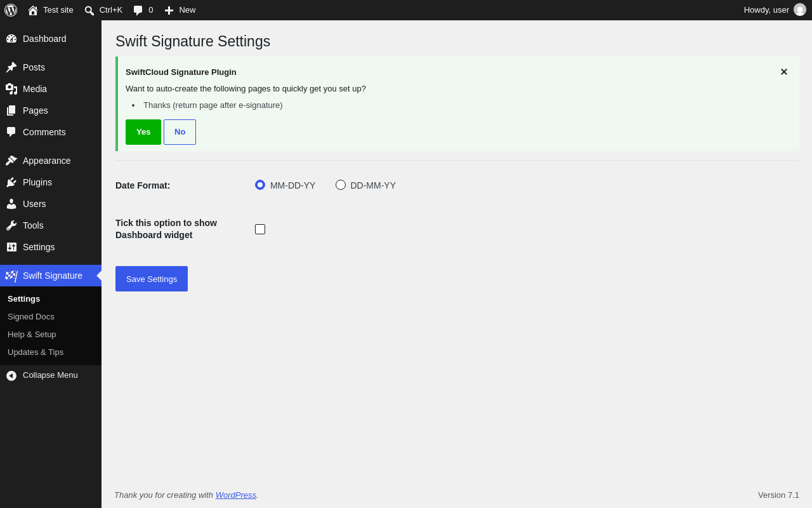Click the Pages icon in sidebar
The width and height of the screenshot is (812, 508).
(x=11, y=110)
